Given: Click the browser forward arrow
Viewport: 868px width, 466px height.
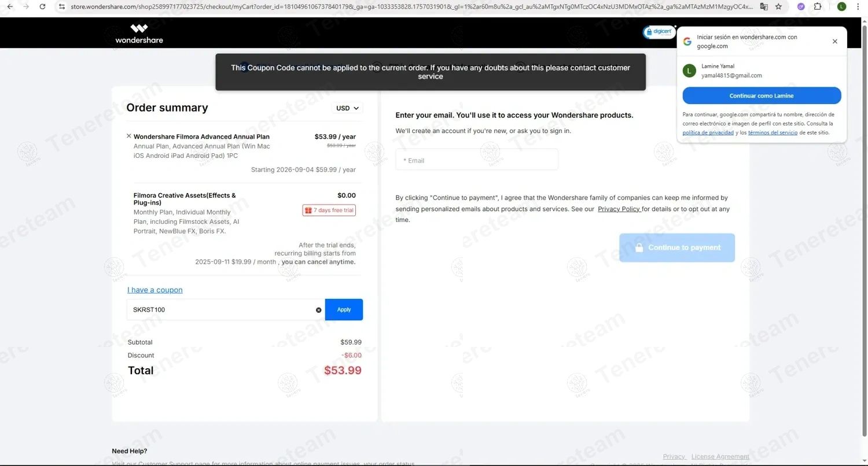Looking at the screenshot, I should click(26, 6).
